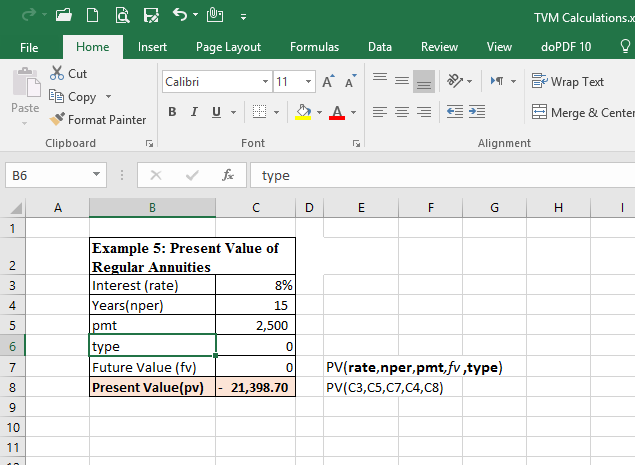Open Font group dialog launcher

(x=356, y=143)
